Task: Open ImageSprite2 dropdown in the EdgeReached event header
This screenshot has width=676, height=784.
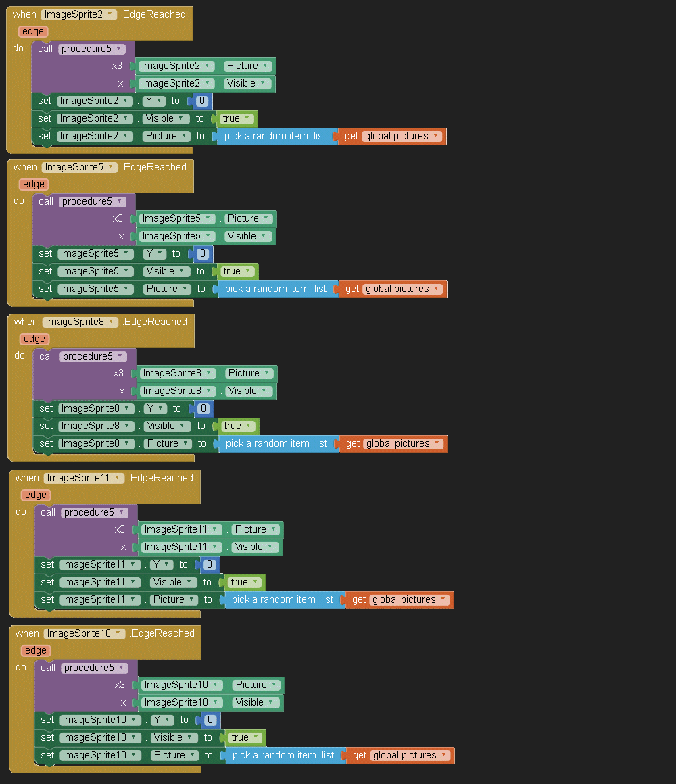Action: tap(110, 14)
